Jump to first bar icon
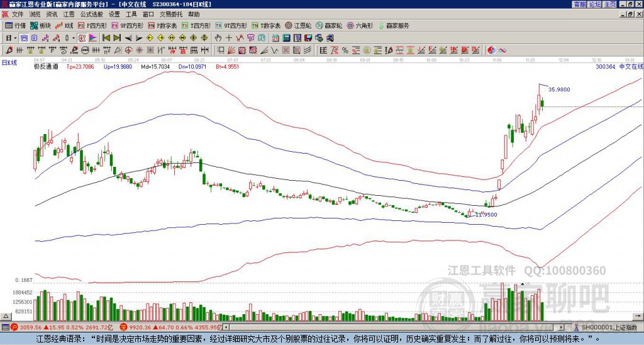 [x=106, y=38]
